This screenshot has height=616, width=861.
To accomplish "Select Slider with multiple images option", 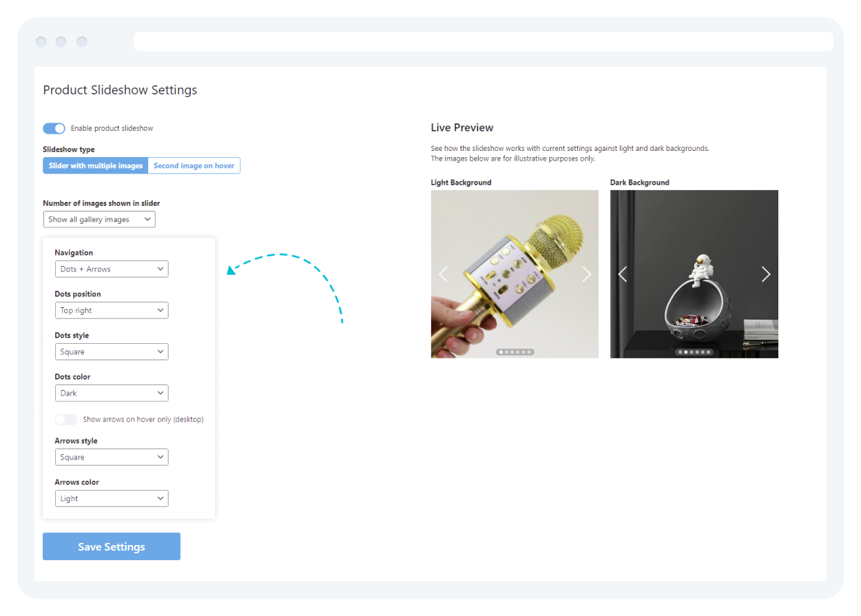I will click(96, 166).
